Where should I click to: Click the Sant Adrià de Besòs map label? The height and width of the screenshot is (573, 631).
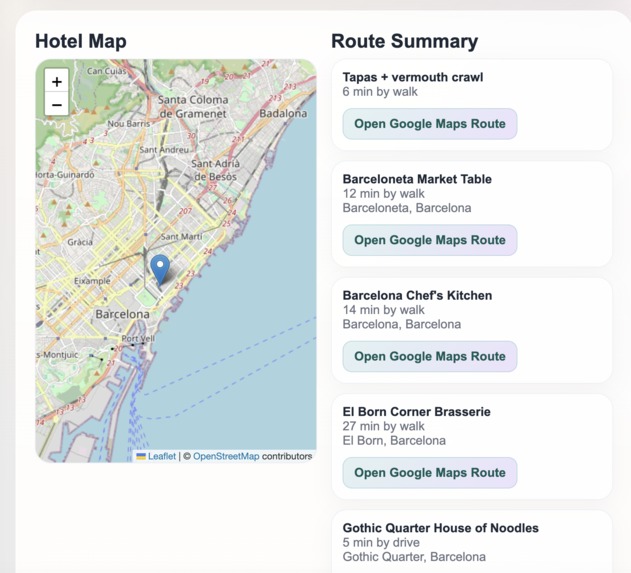point(215,170)
